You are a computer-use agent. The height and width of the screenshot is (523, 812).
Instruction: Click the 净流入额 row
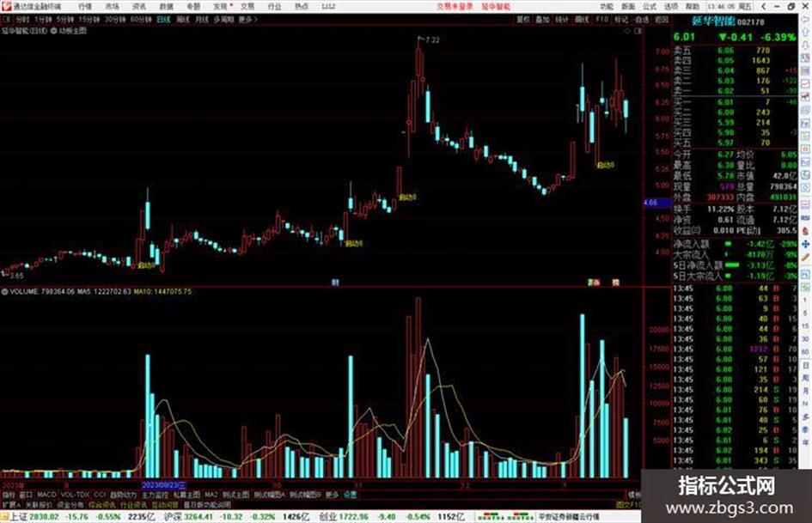point(735,243)
